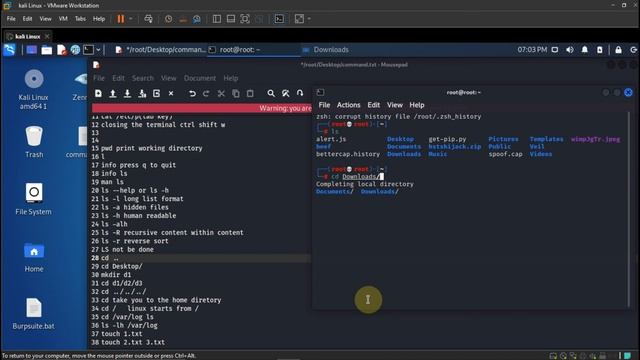Click Mousepad's save-as icon
Viewport: 640px width, 360px height.
142,93
